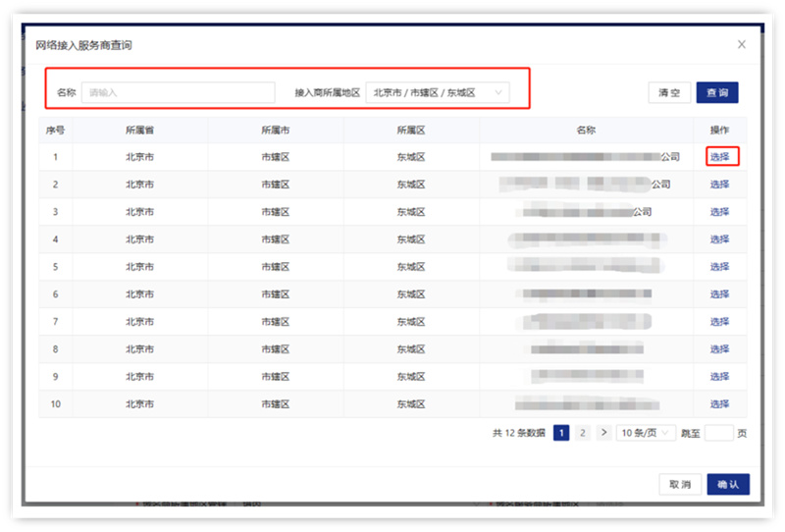Click current page 1 button
Image resolution: width=785 pixels, height=532 pixels.
coord(561,433)
